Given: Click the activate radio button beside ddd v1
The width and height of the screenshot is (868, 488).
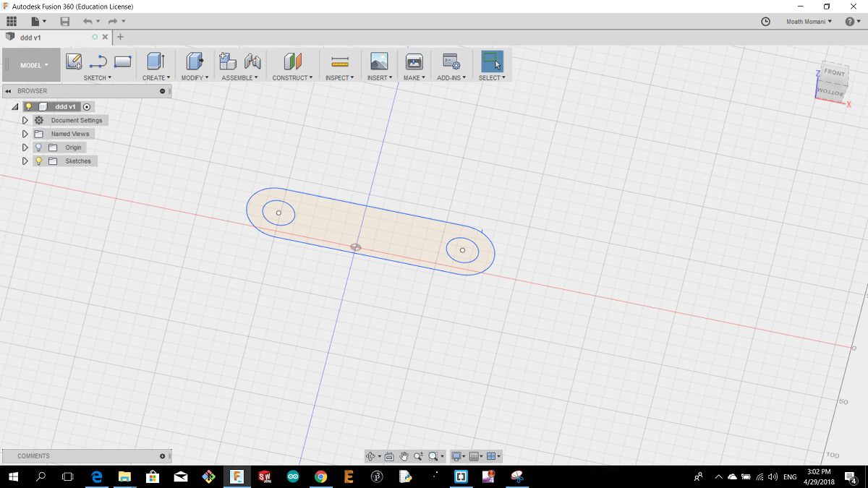Looking at the screenshot, I should click(87, 106).
